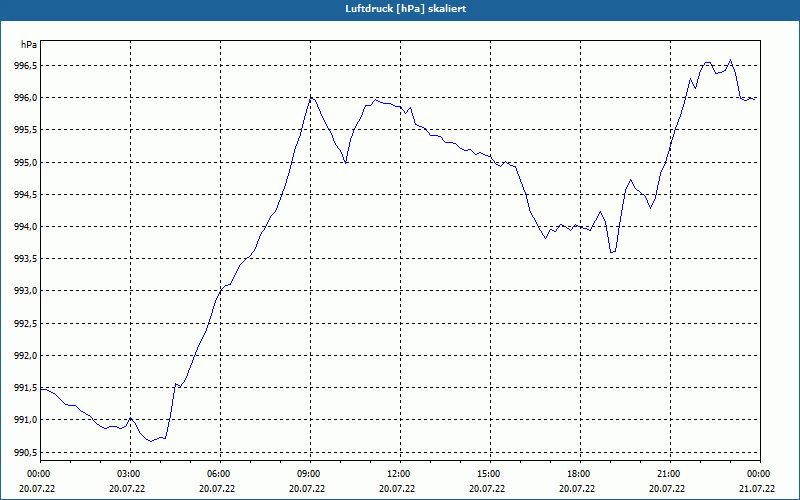This screenshot has height=500, width=800.
Task: Select the "20.07.22" date under 09:00
Action: [307, 489]
